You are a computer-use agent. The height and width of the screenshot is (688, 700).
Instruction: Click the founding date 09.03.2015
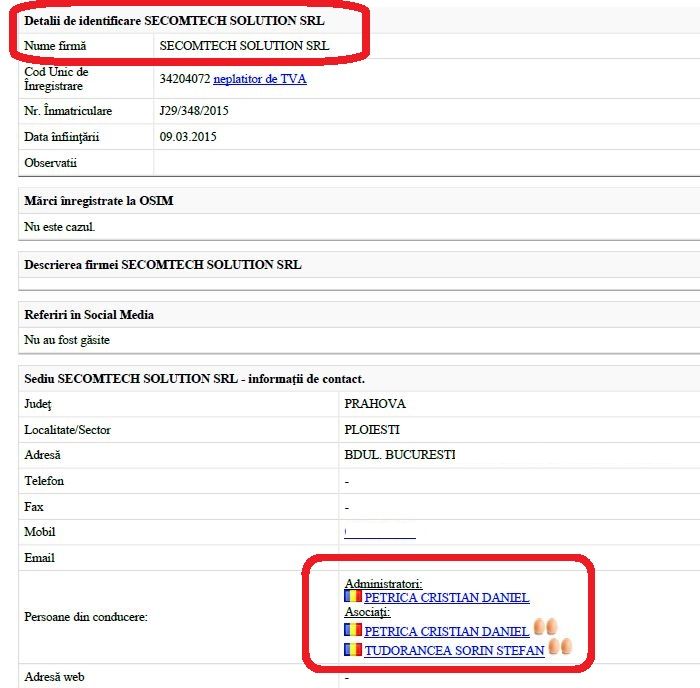(188, 137)
